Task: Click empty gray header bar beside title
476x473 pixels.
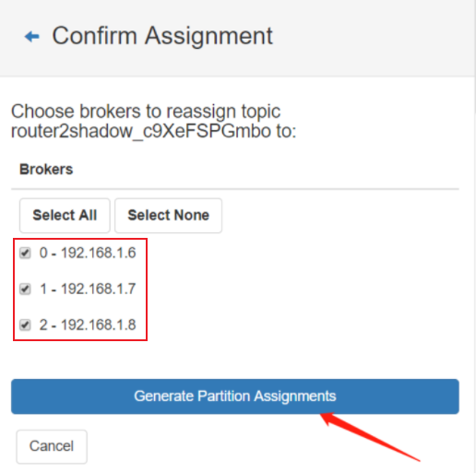Action: 369,37
